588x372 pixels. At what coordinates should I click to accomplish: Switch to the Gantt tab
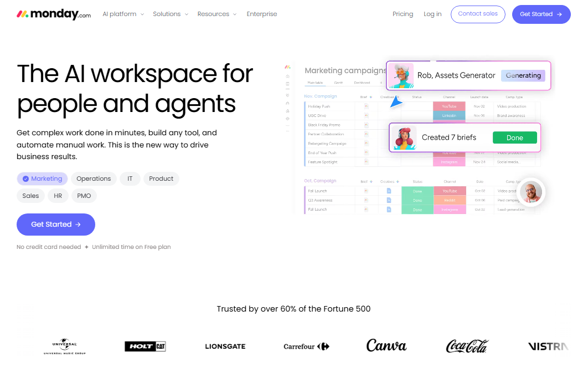coord(338,83)
